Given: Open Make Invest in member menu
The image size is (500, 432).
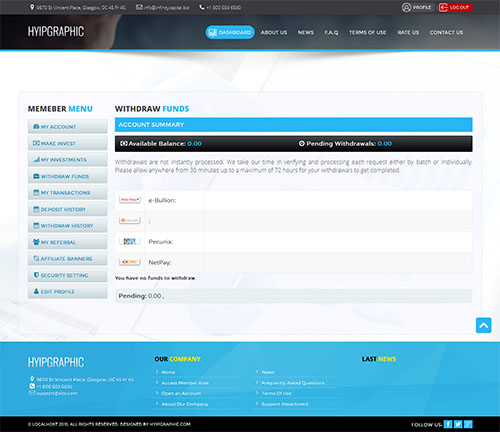Looking at the screenshot, I should 67,143.
